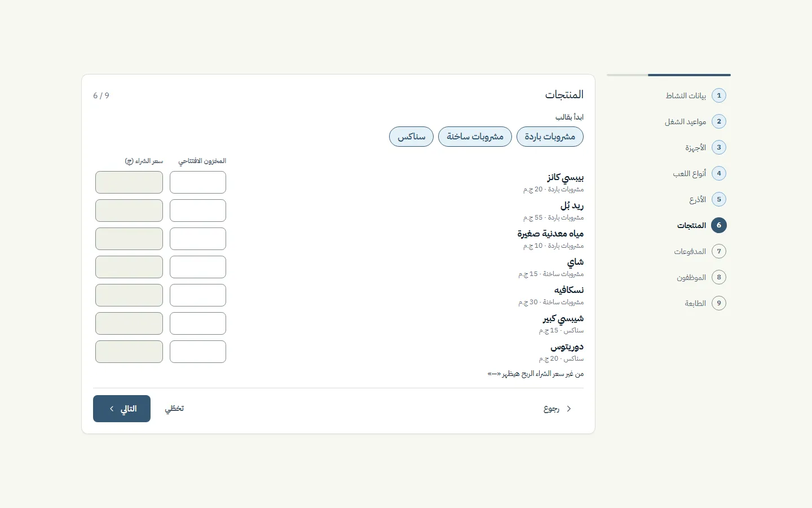The height and width of the screenshot is (508, 812).
Task: Click purchase price field for ريد بُل
Action: coord(129,211)
